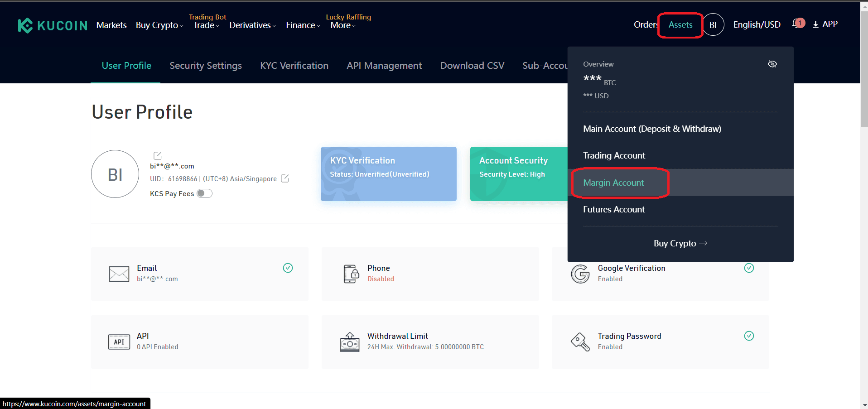Click Email verified checkmark icon
Image resolution: width=868 pixels, height=409 pixels.
click(288, 268)
